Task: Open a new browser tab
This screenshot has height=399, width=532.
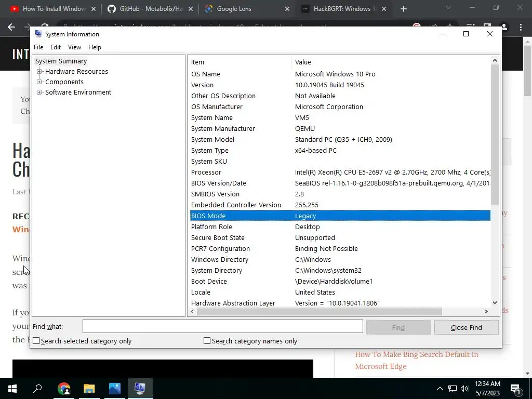Action: point(403,9)
